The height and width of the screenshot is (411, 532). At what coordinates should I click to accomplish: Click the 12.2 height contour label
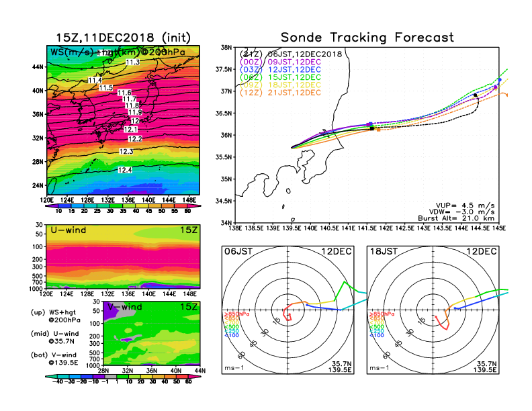pos(135,139)
